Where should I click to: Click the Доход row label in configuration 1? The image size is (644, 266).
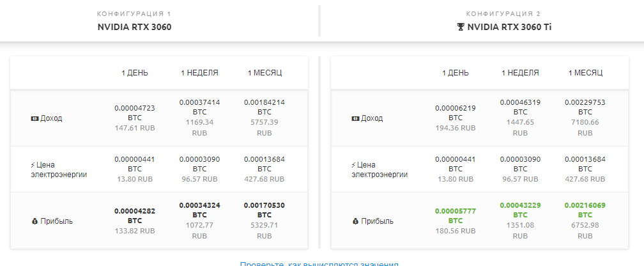[51, 118]
